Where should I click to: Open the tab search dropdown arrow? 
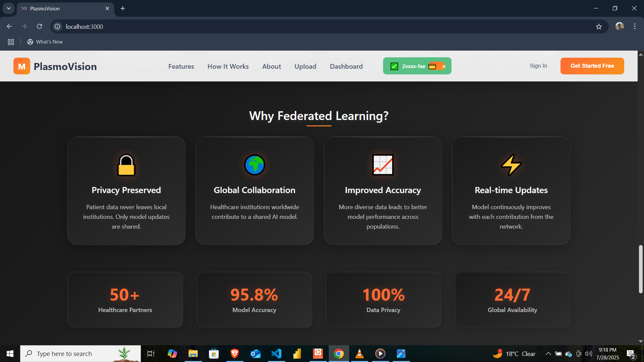click(x=9, y=8)
